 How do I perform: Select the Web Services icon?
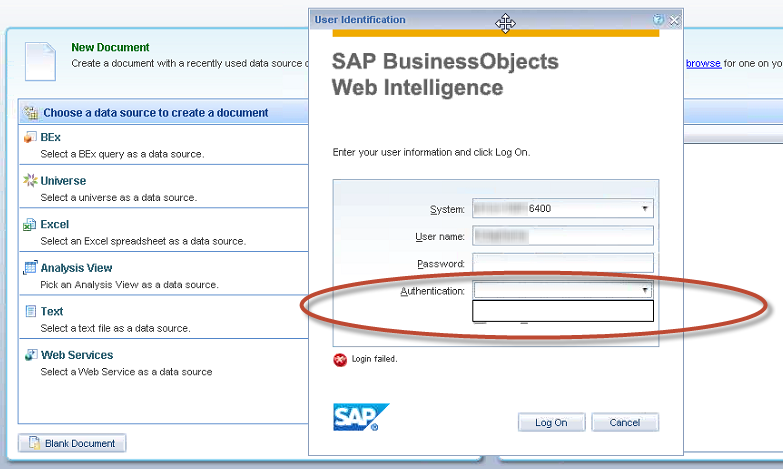(x=30, y=354)
